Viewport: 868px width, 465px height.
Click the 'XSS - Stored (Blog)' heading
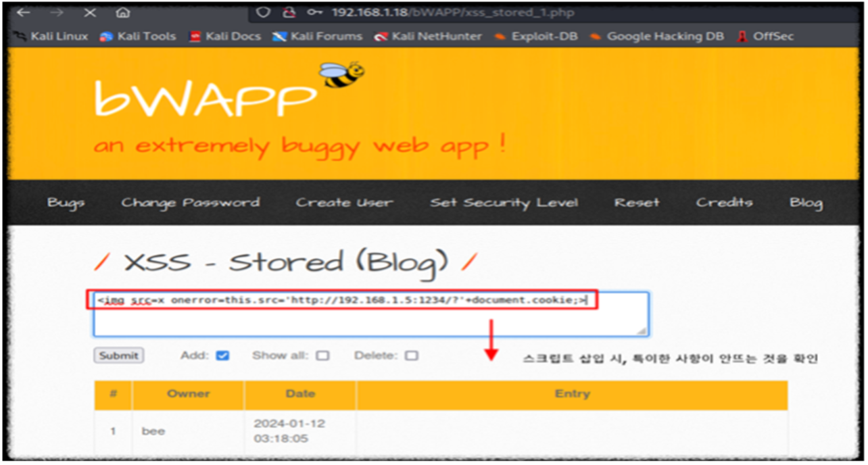285,263
